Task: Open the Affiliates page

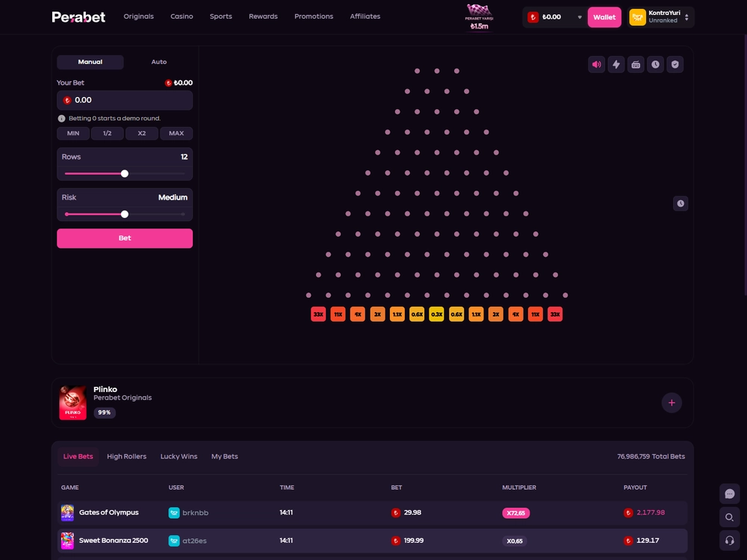Action: click(365, 16)
